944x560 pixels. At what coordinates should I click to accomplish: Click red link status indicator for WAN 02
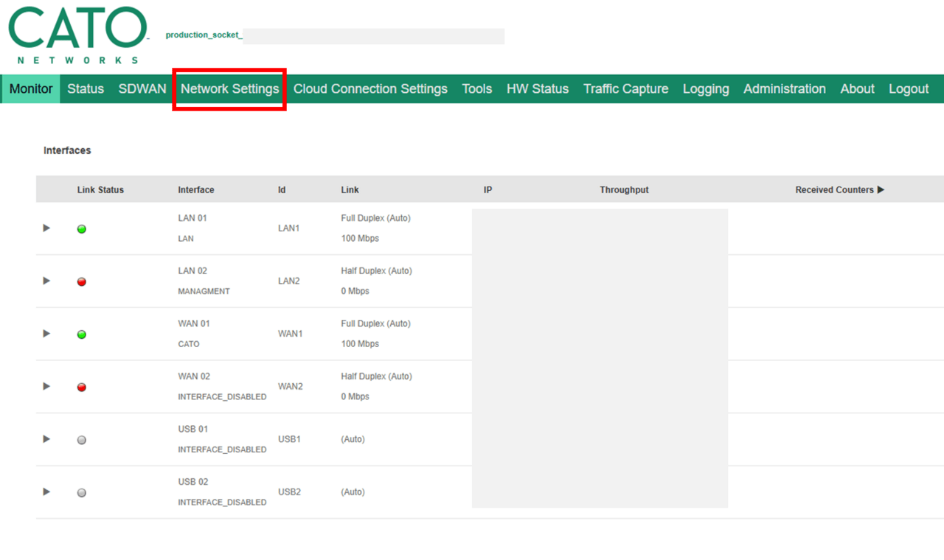pyautogui.click(x=82, y=387)
